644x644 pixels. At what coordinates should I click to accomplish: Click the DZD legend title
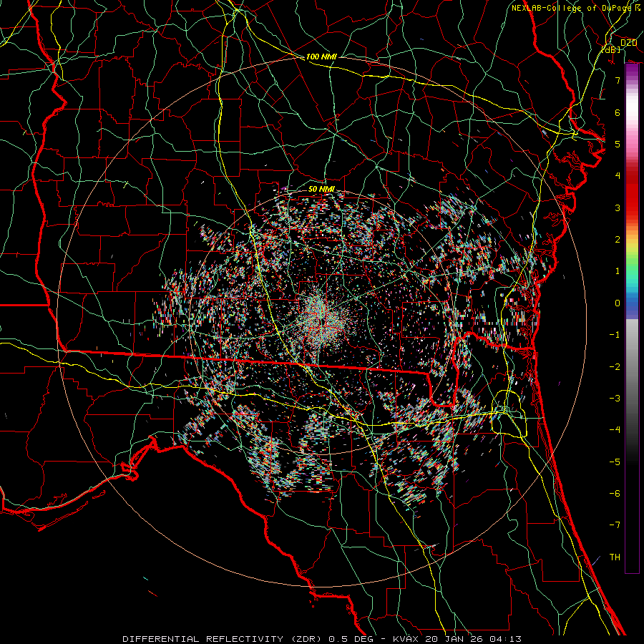click(x=628, y=43)
